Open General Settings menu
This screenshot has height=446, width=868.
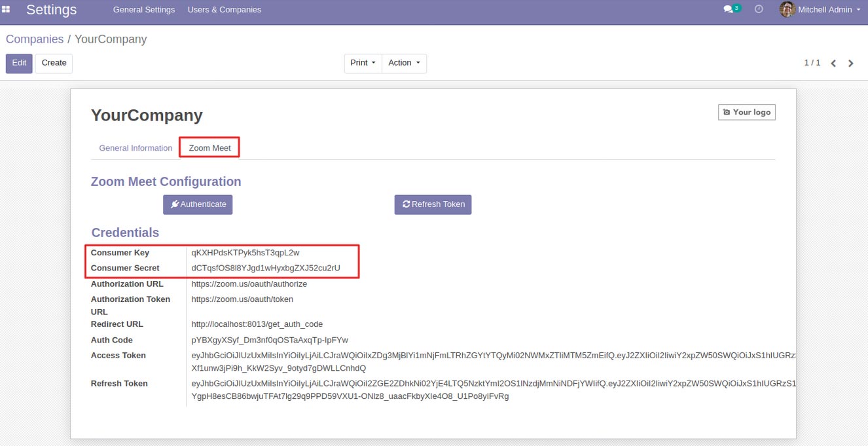(144, 10)
